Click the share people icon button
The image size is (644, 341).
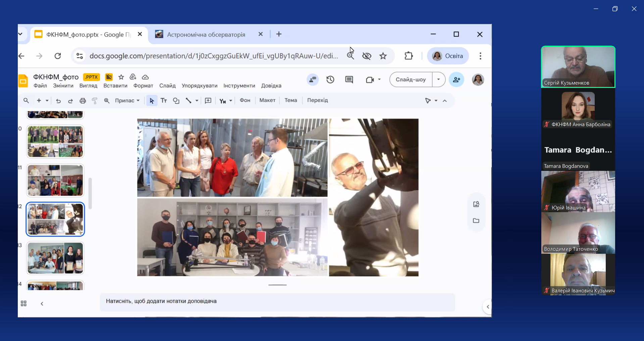(456, 80)
